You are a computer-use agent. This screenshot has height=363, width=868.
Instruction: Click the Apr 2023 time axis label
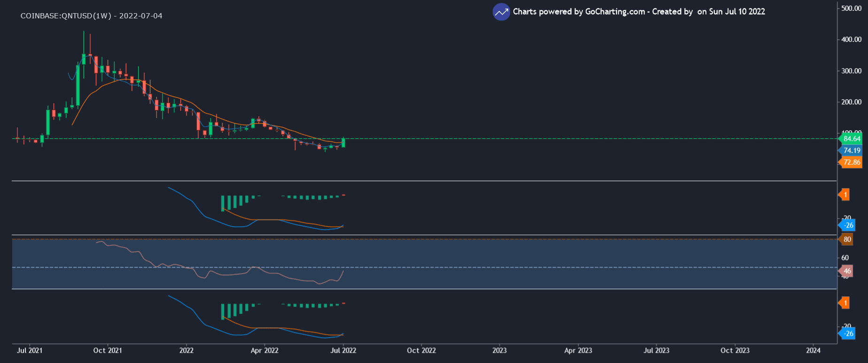pos(578,350)
